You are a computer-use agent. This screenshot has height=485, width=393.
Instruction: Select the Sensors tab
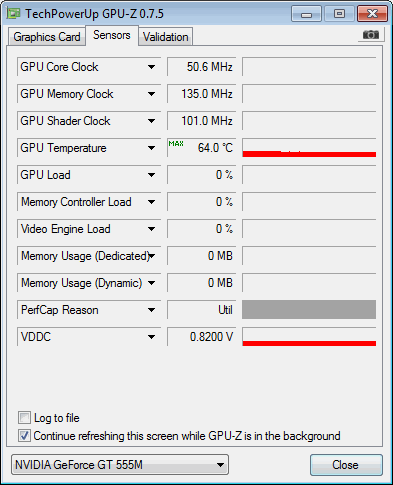112,35
